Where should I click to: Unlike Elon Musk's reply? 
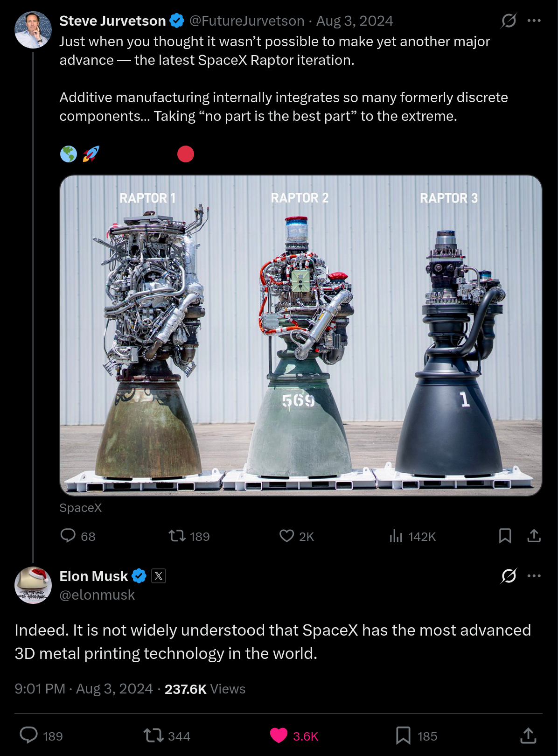click(279, 735)
